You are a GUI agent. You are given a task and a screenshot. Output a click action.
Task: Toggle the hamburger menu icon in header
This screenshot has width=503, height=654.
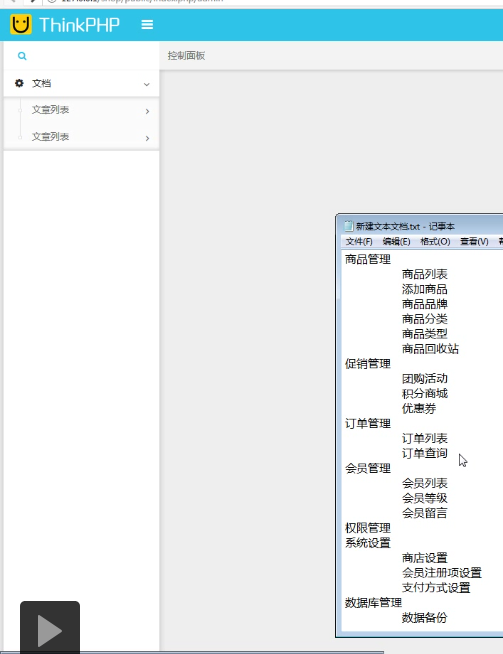pyautogui.click(x=147, y=25)
